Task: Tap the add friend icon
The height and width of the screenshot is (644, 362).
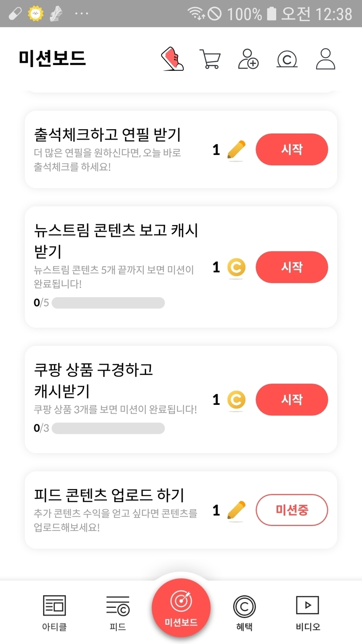Action: [248, 59]
